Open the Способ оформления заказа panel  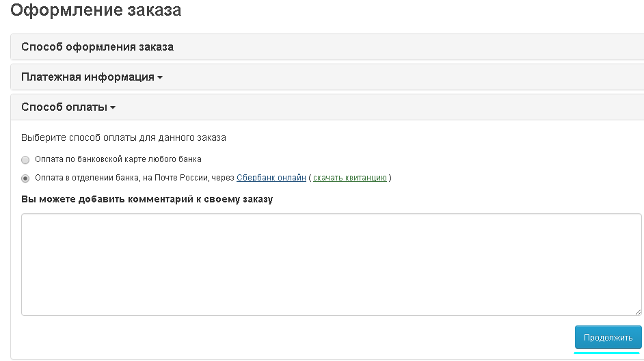pyautogui.click(x=97, y=47)
